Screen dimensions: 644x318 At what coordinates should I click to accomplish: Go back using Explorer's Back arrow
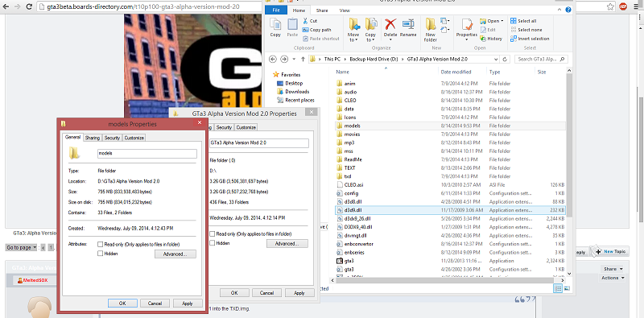point(274,59)
